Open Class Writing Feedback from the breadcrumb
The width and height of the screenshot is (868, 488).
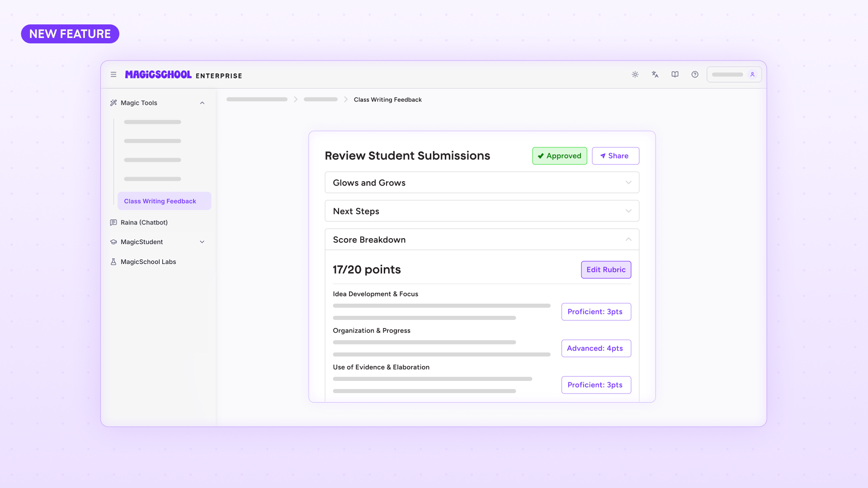coord(387,99)
